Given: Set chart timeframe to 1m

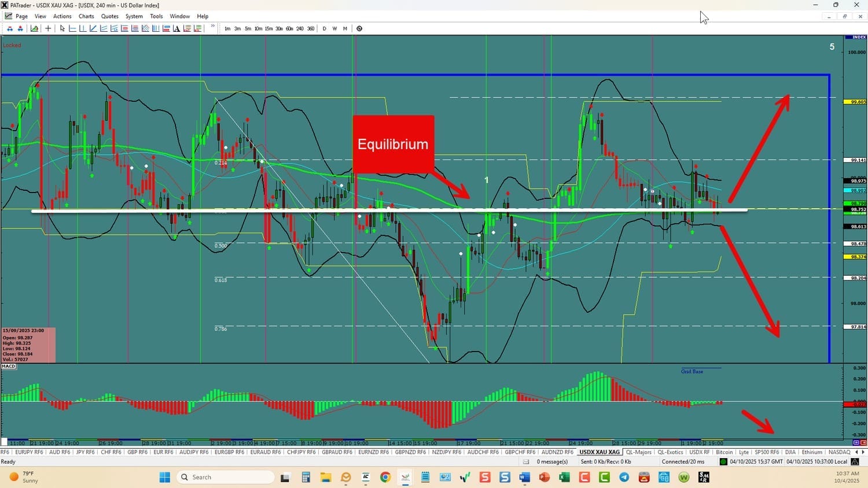Looking at the screenshot, I should (x=227, y=28).
